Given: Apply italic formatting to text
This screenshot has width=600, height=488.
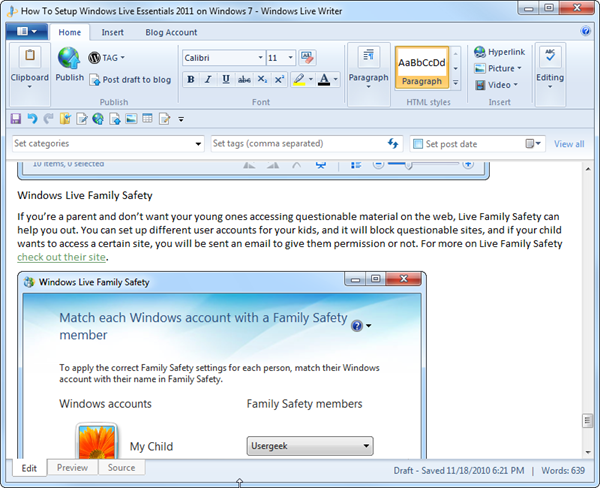Looking at the screenshot, I should (209, 79).
